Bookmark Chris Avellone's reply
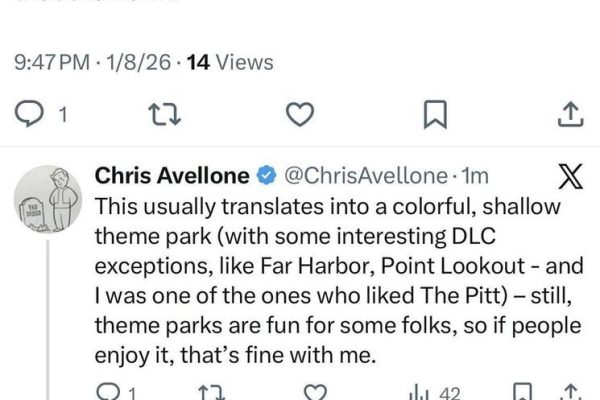The height and width of the screenshot is (400, 600). (x=521, y=392)
